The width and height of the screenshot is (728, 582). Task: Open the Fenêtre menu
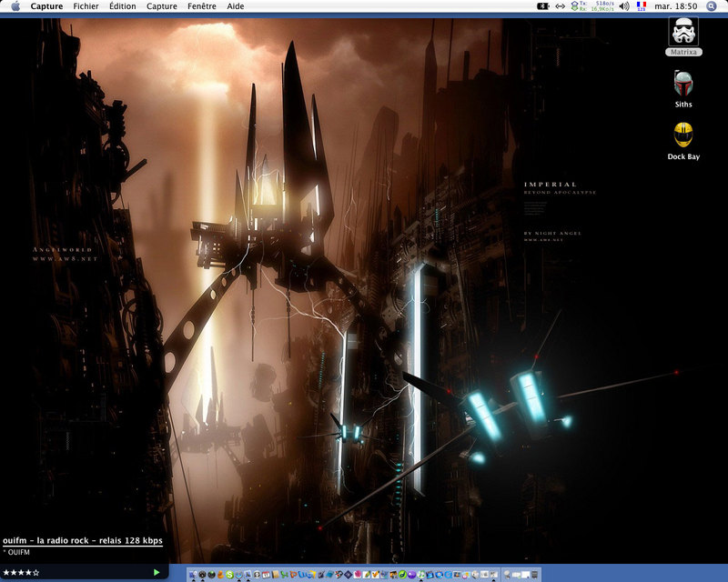[202, 6]
